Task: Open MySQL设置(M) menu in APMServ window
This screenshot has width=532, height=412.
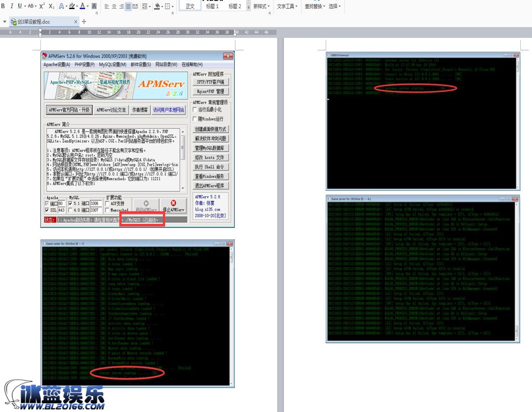Action: pos(113,64)
